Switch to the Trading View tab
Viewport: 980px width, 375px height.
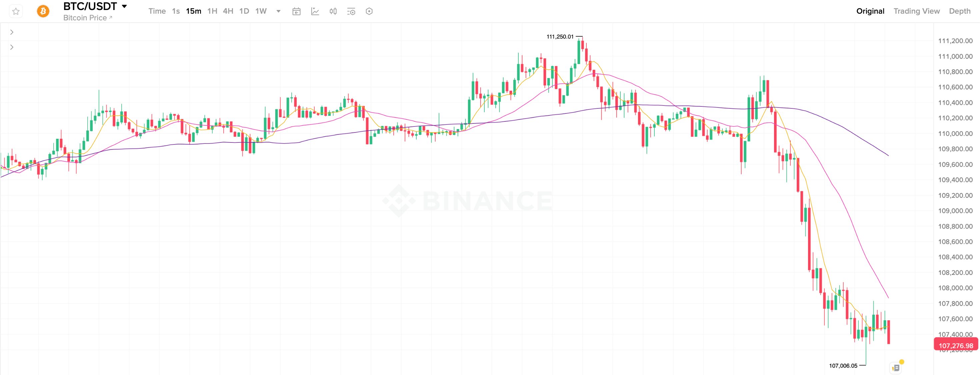(x=916, y=11)
